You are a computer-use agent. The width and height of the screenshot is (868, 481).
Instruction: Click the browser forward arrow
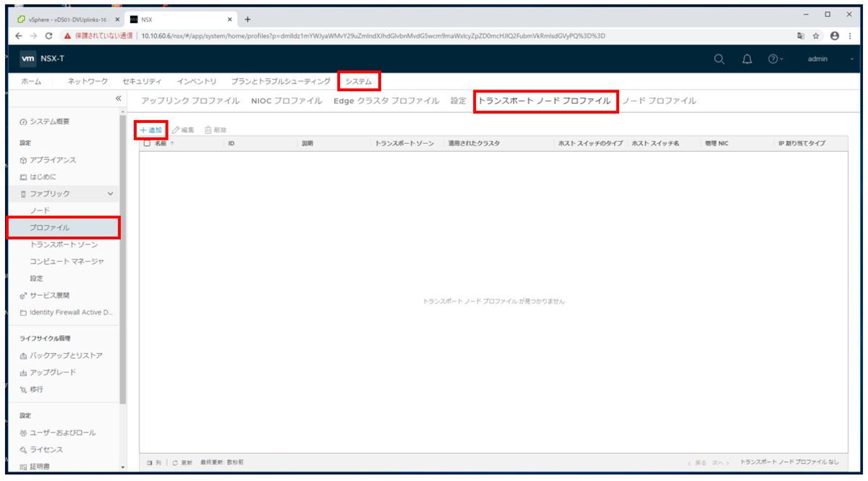[33, 35]
